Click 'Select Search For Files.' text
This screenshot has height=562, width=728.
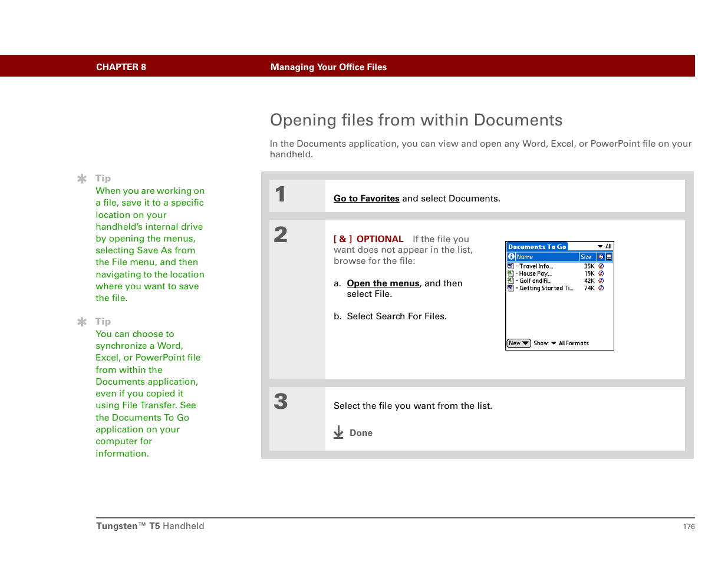coord(397,316)
